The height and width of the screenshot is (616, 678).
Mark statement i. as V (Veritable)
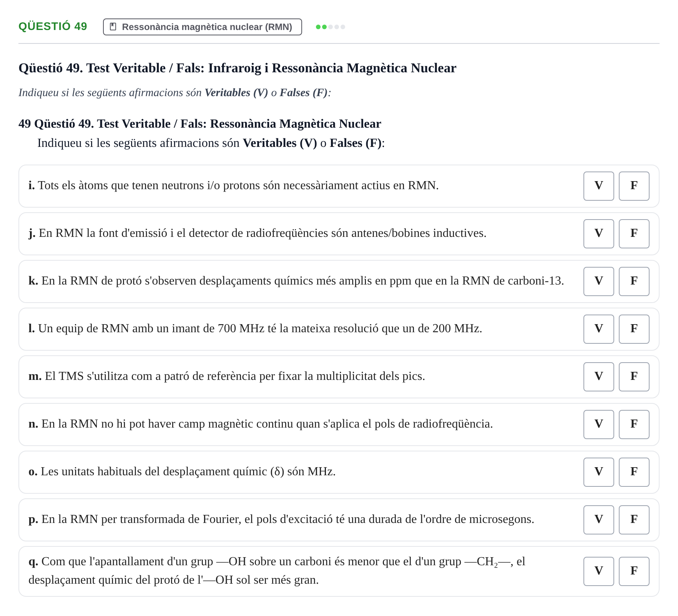(599, 186)
